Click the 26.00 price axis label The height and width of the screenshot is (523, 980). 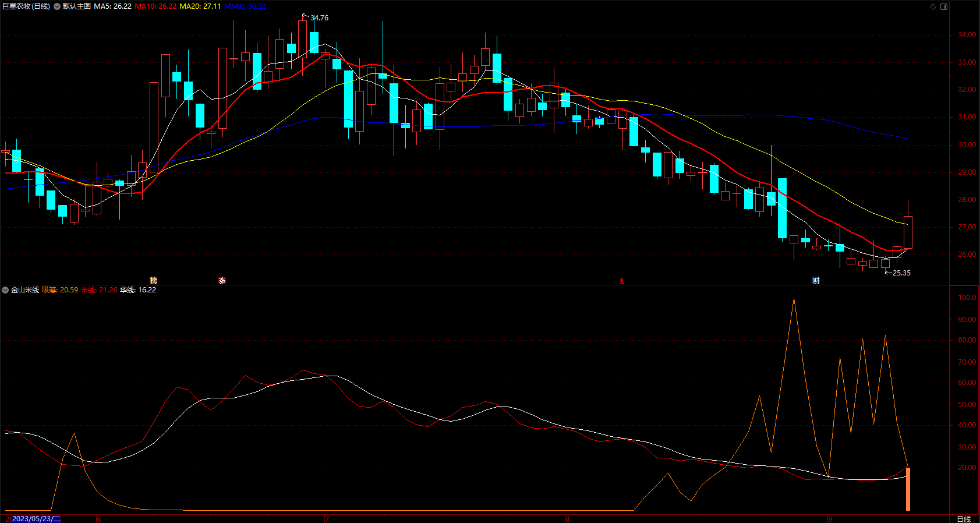coord(967,255)
